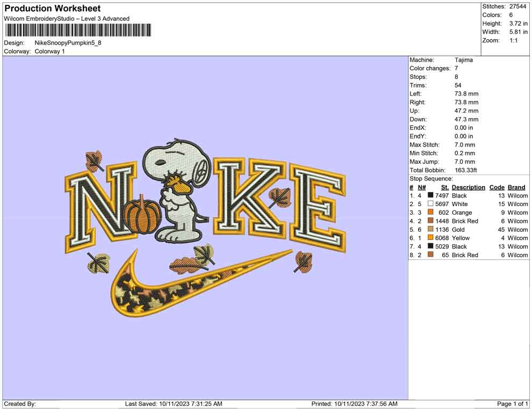
Task: Click the white swatch for stop 2
Action: (x=430, y=204)
